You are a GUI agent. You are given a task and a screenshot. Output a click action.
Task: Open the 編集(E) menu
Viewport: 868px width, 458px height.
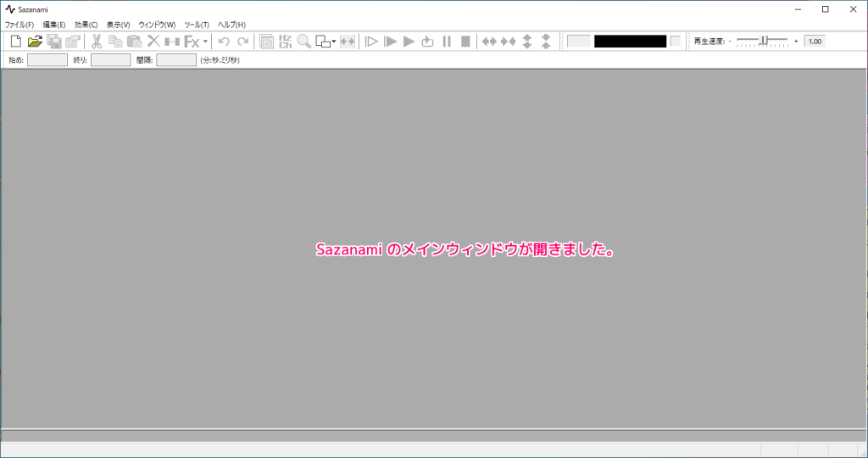pyautogui.click(x=54, y=25)
